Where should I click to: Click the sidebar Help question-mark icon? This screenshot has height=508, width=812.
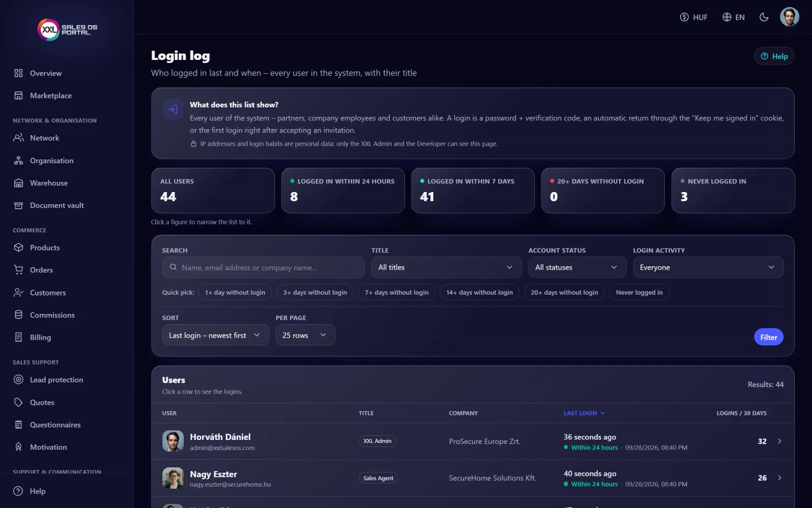pyautogui.click(x=18, y=491)
